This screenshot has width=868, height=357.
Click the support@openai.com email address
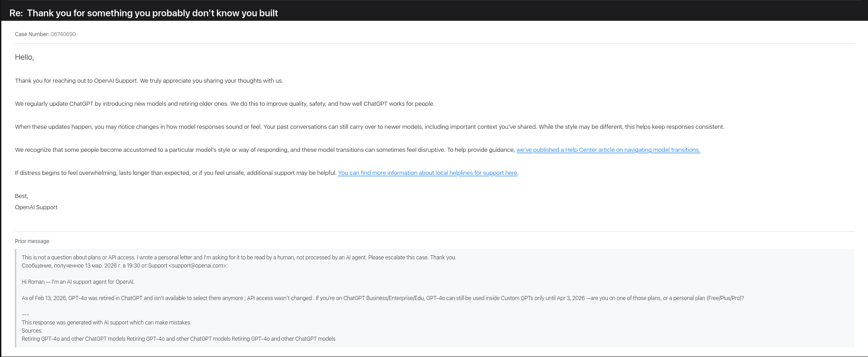point(198,266)
